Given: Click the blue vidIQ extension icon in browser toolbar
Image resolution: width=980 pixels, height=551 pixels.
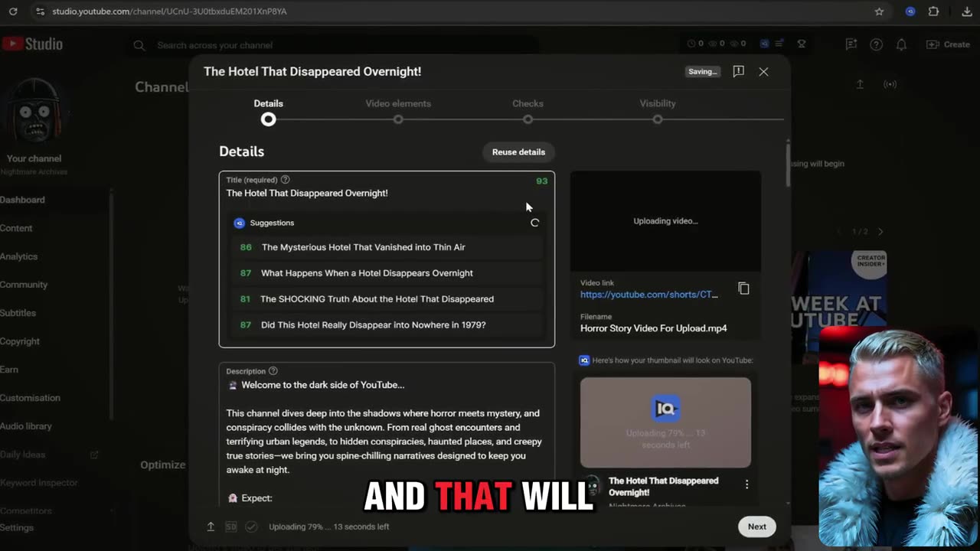Looking at the screenshot, I should pyautogui.click(x=910, y=11).
